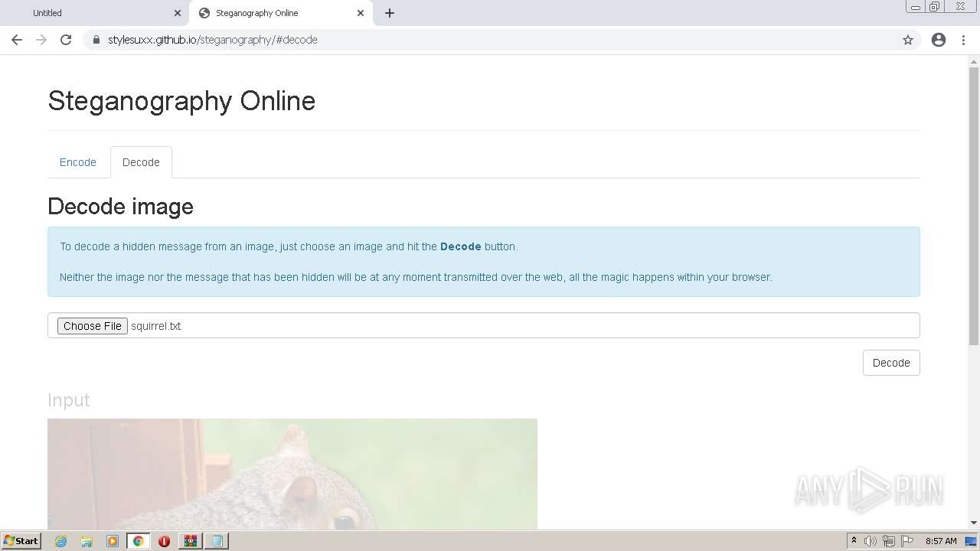Open network tray icon
Screen dimensions: 980x551
click(888, 541)
